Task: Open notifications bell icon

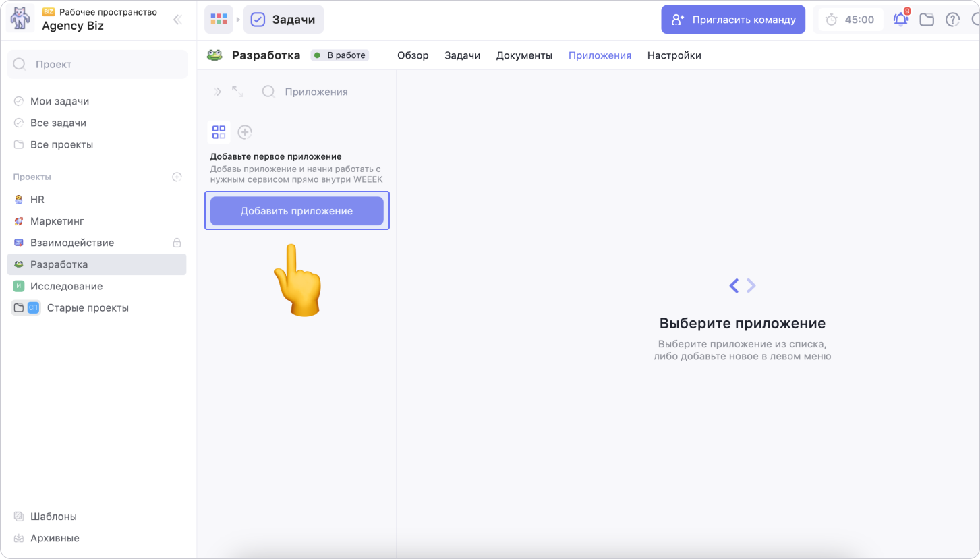Action: coord(900,20)
